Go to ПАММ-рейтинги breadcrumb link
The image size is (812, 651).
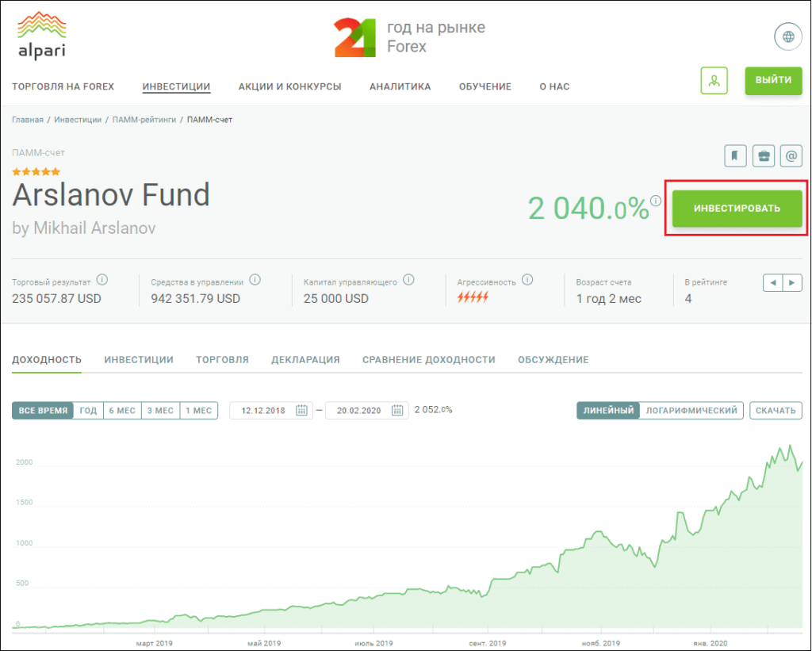point(144,120)
